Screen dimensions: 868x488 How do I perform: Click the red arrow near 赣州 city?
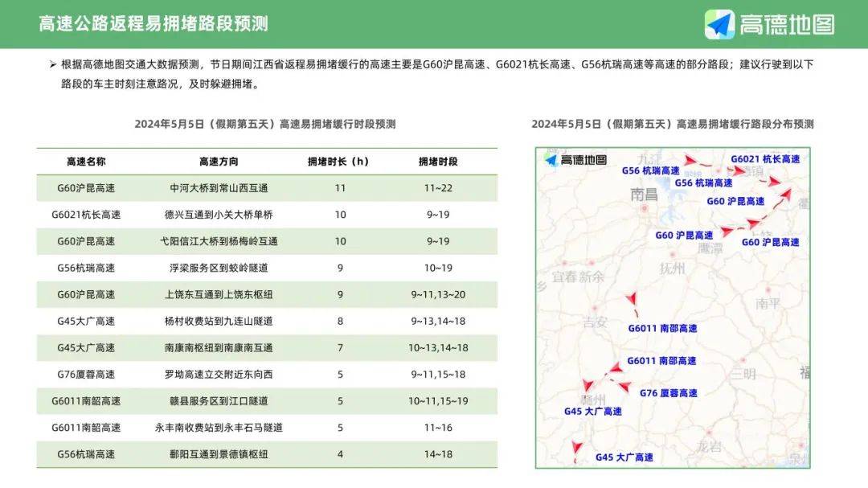(586, 383)
